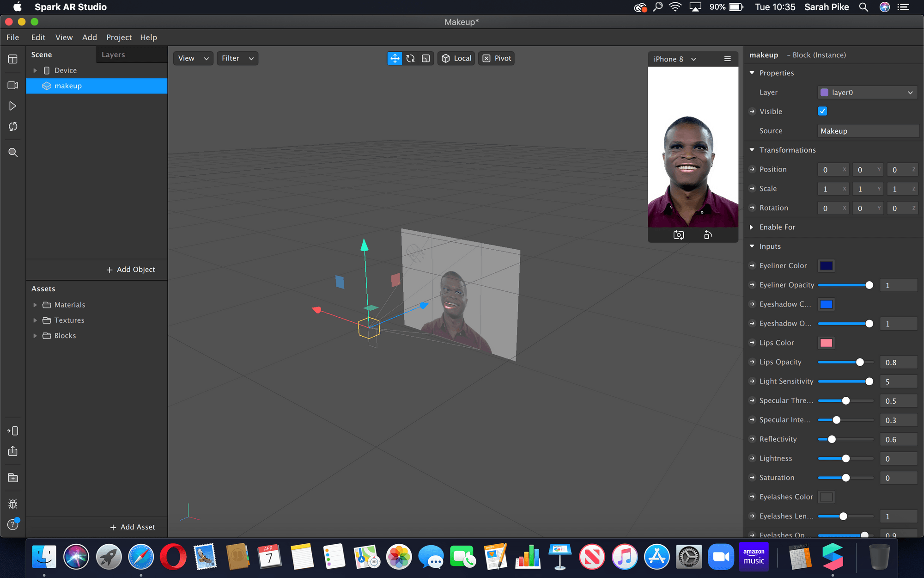The width and height of the screenshot is (924, 578).
Task: Toggle the Pivot button
Action: (x=497, y=58)
